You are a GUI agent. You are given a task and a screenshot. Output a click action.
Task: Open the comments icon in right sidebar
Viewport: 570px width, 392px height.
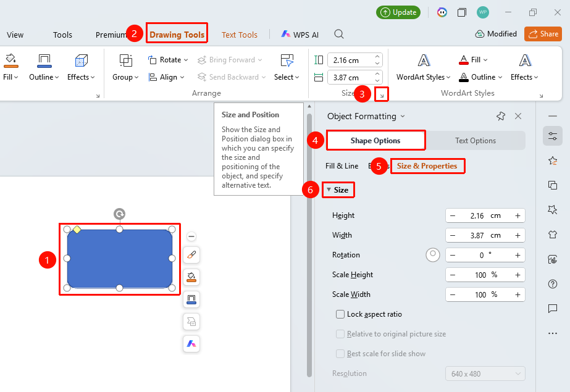553,309
